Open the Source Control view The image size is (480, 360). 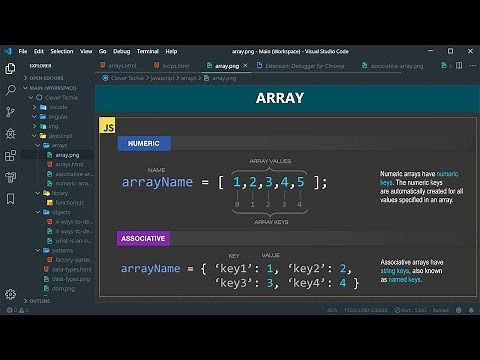point(10,112)
